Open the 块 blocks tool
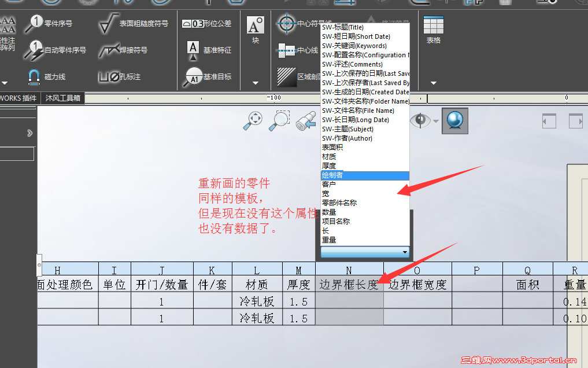The width and height of the screenshot is (588, 368). pyautogui.click(x=256, y=30)
